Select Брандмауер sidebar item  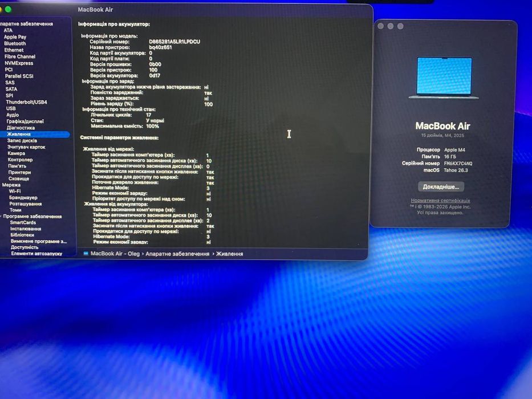pyautogui.click(x=23, y=197)
